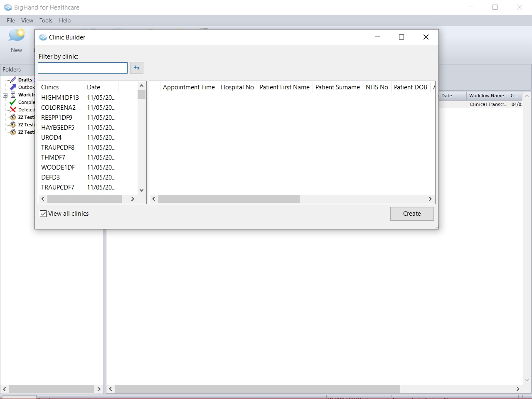Toggle the View all clinics checkbox

[43, 214]
